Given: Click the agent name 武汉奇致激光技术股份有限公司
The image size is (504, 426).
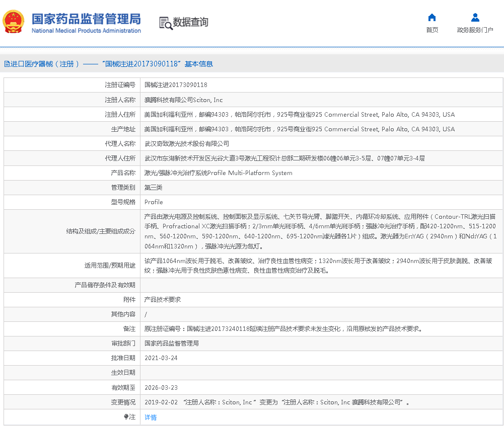Looking at the screenshot, I should (186, 144).
